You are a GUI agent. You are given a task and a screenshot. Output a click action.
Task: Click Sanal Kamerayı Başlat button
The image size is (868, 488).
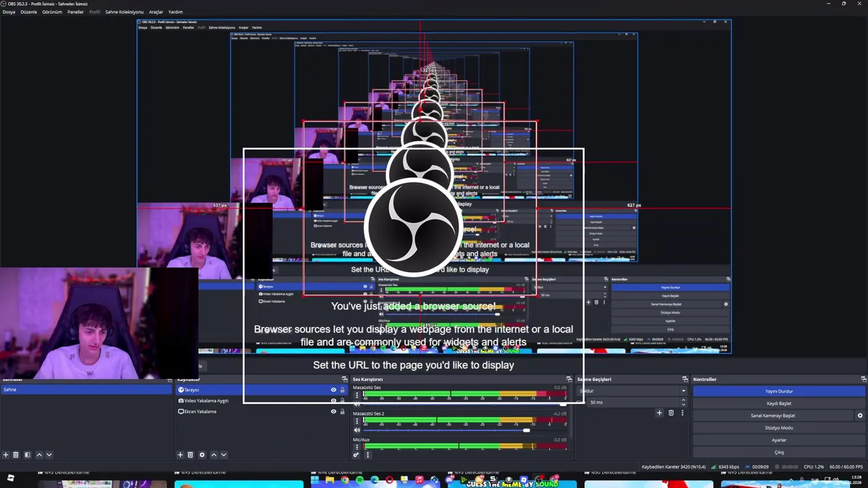(x=773, y=415)
